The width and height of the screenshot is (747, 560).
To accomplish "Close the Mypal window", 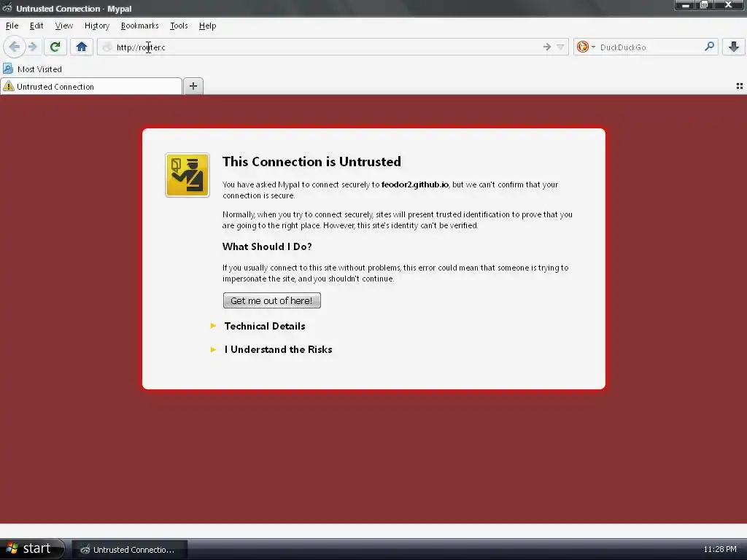I will tap(729, 5).
